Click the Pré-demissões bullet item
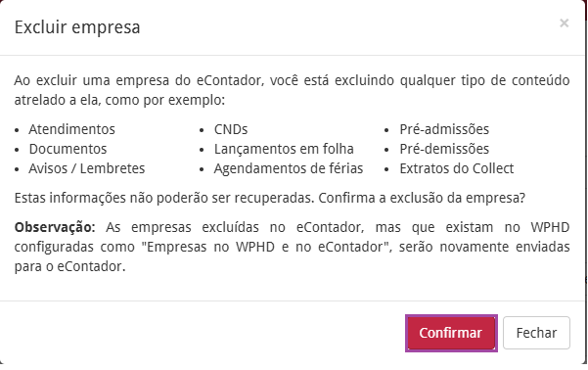588x370 pixels. point(444,149)
